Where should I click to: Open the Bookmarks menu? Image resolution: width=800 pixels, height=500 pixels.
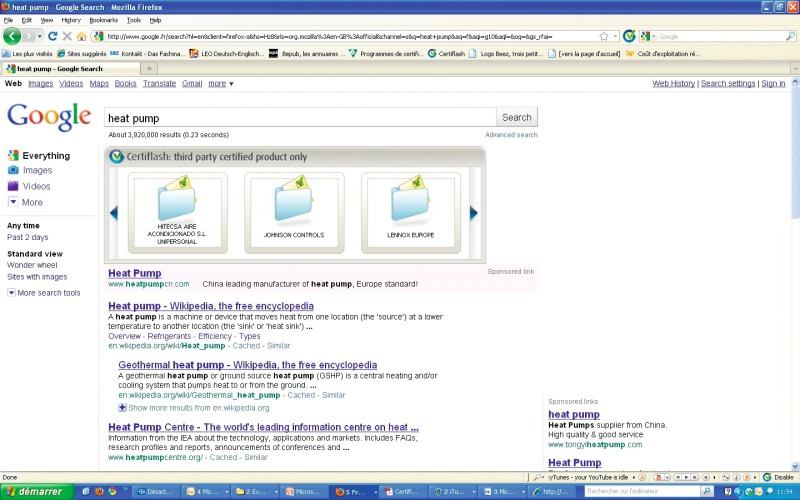(104, 20)
